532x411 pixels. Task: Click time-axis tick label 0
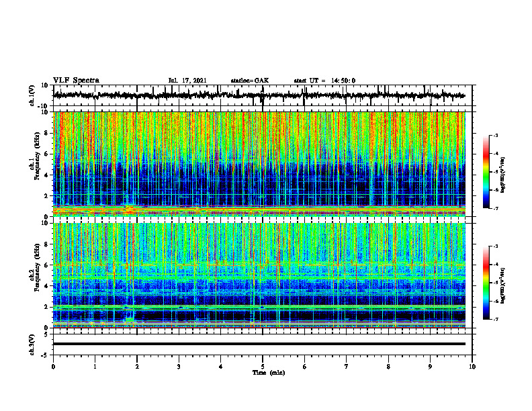53,367
